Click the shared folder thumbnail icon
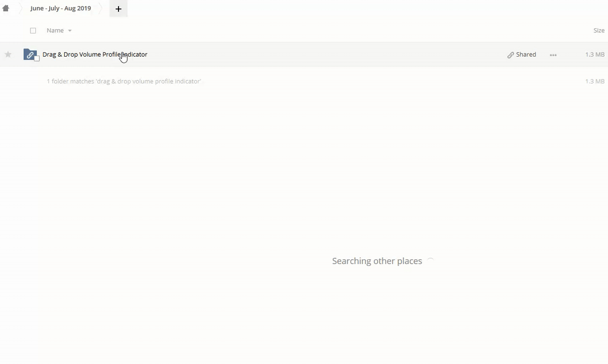 (30, 54)
